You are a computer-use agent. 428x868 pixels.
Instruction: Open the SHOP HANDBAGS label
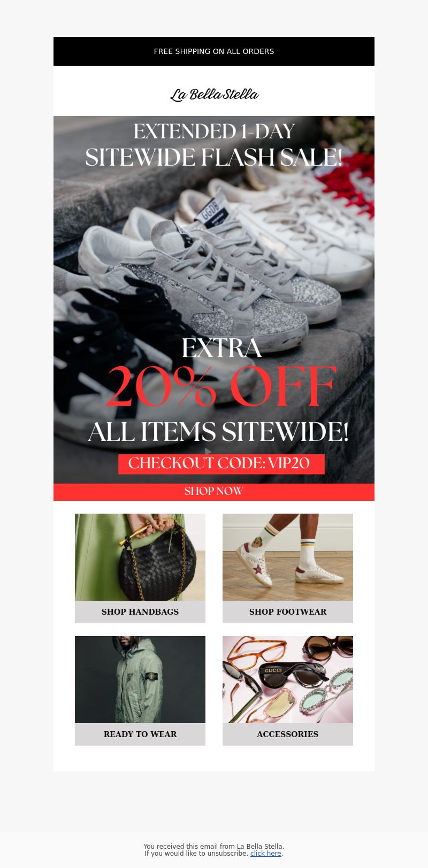140,612
